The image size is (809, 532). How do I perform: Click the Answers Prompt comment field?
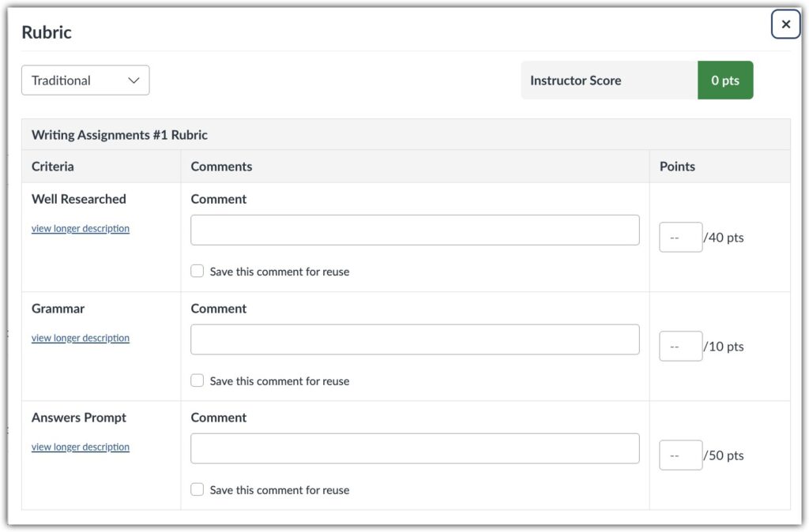click(415, 448)
